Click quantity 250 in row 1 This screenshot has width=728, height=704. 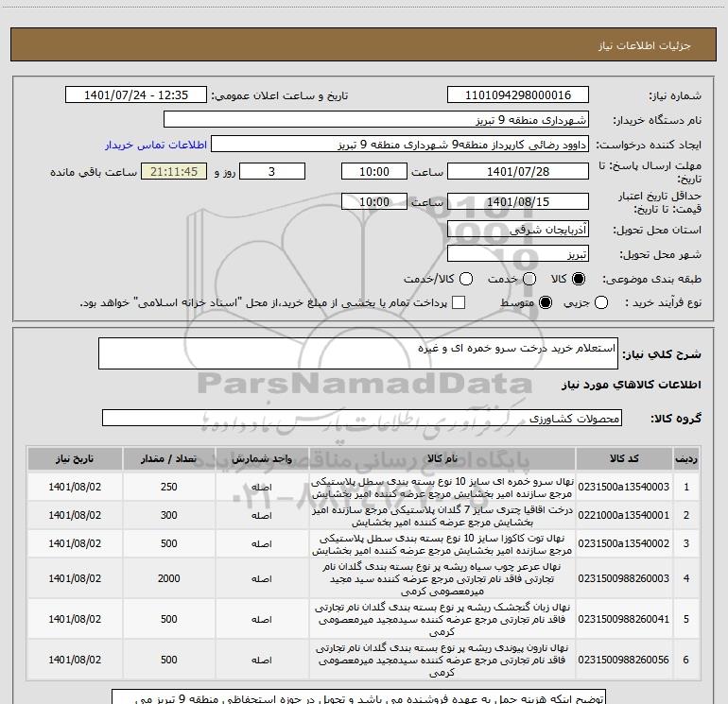point(168,487)
